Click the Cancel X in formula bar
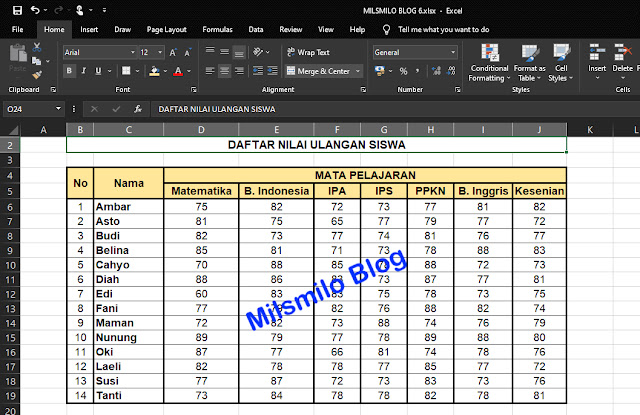The image size is (640, 415). [94, 109]
